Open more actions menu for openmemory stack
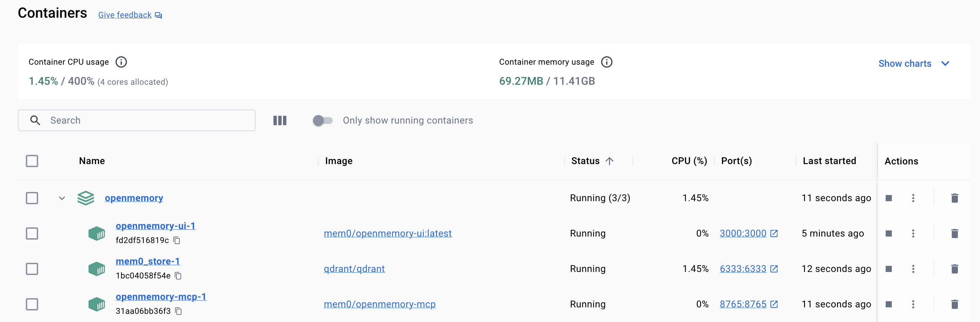 coord(913,198)
